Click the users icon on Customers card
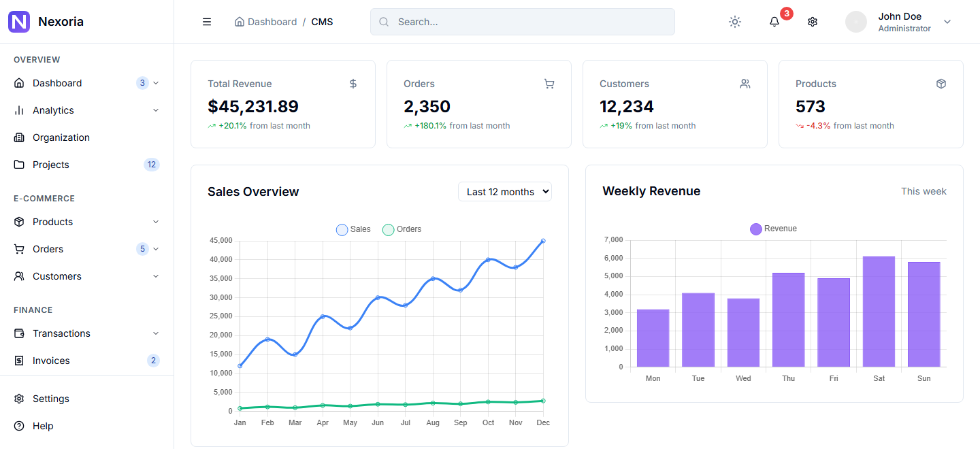 coord(745,84)
